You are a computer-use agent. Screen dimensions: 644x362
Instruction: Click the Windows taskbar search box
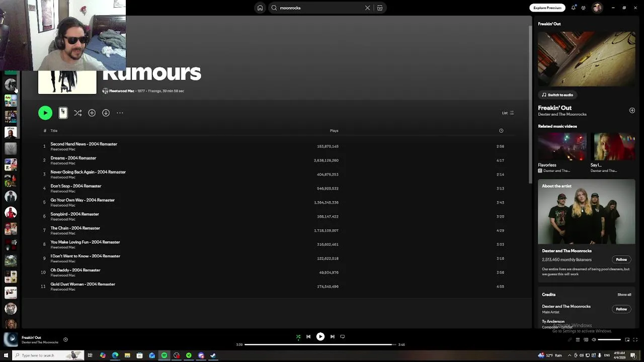click(x=48, y=355)
